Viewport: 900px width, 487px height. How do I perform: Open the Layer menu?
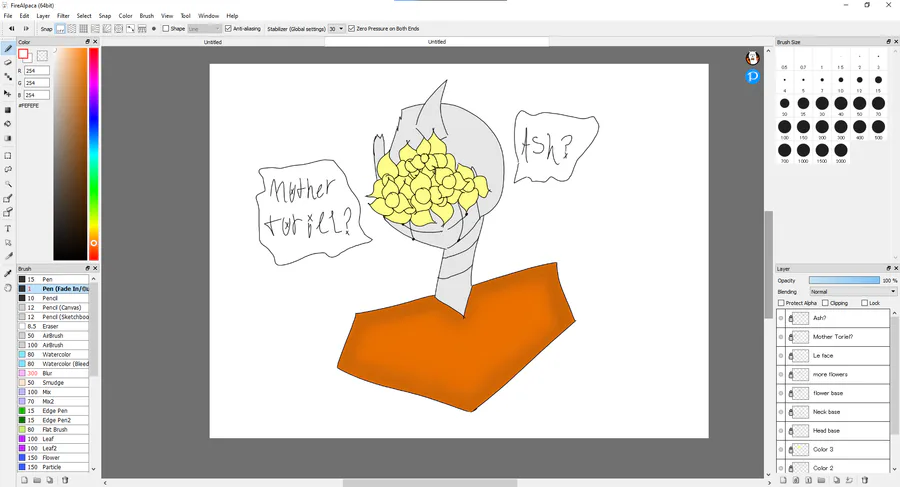pyautogui.click(x=43, y=16)
